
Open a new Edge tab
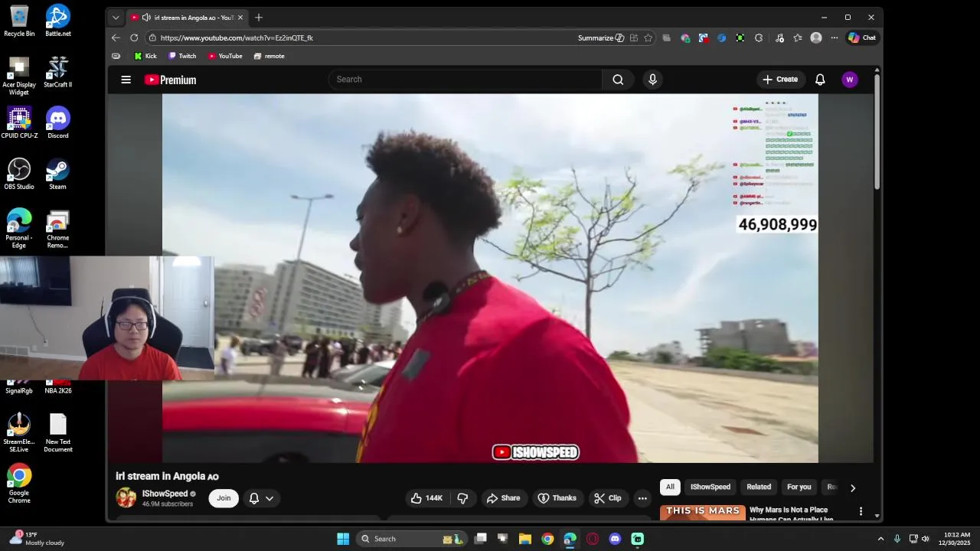(259, 17)
